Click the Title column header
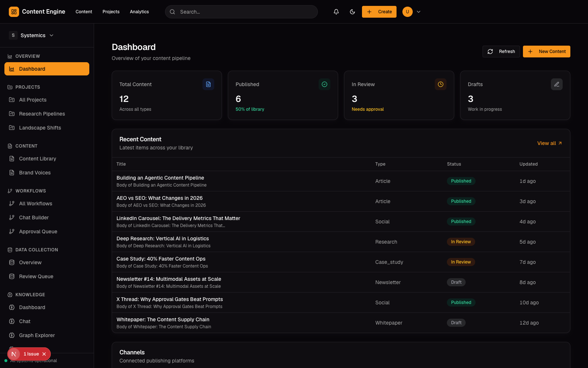This screenshot has height=368, width=588. 121,164
